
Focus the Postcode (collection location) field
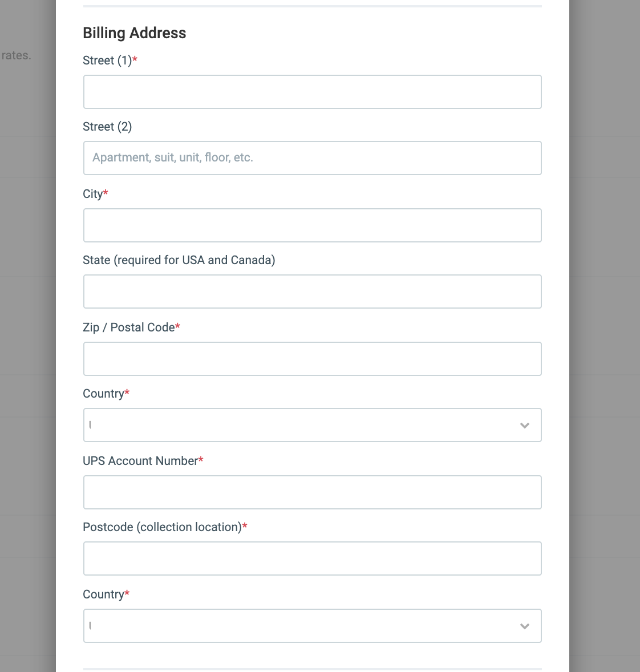312,558
